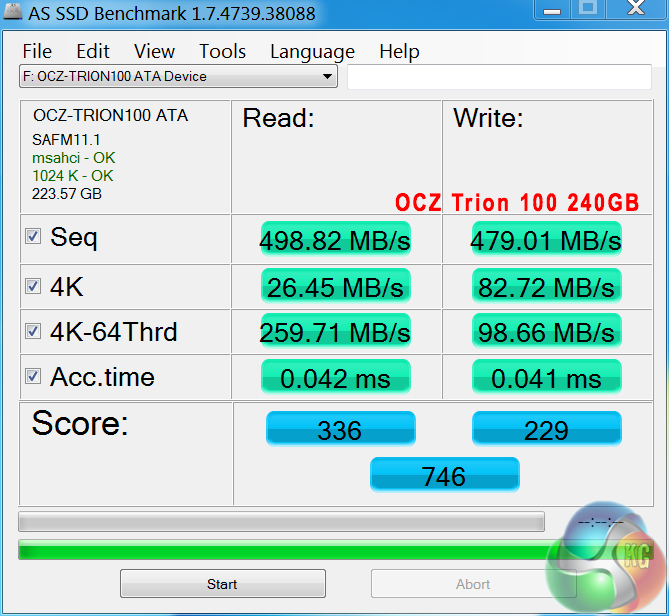
Task: Click the gray current-test progress bar
Action: 281,522
